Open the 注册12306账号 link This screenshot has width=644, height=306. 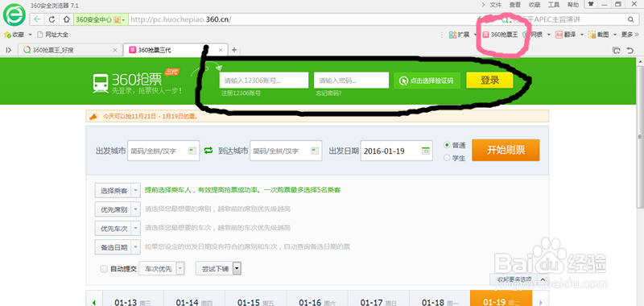[240, 93]
